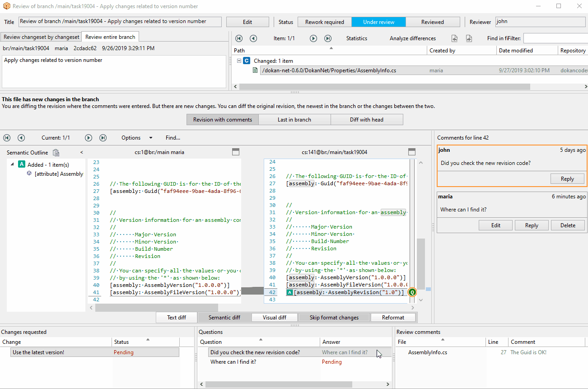Viewport: 588px width, 389px height.
Task: Click the Q question bubble icon on line 42
Action: (411, 292)
